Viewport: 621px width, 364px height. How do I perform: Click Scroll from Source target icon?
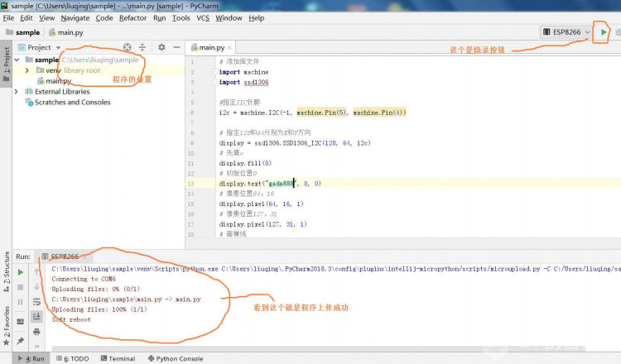click(127, 47)
